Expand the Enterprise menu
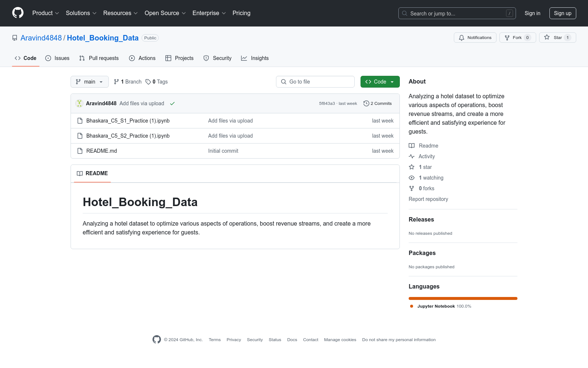Image resolution: width=588 pixels, height=368 pixels. (x=209, y=13)
